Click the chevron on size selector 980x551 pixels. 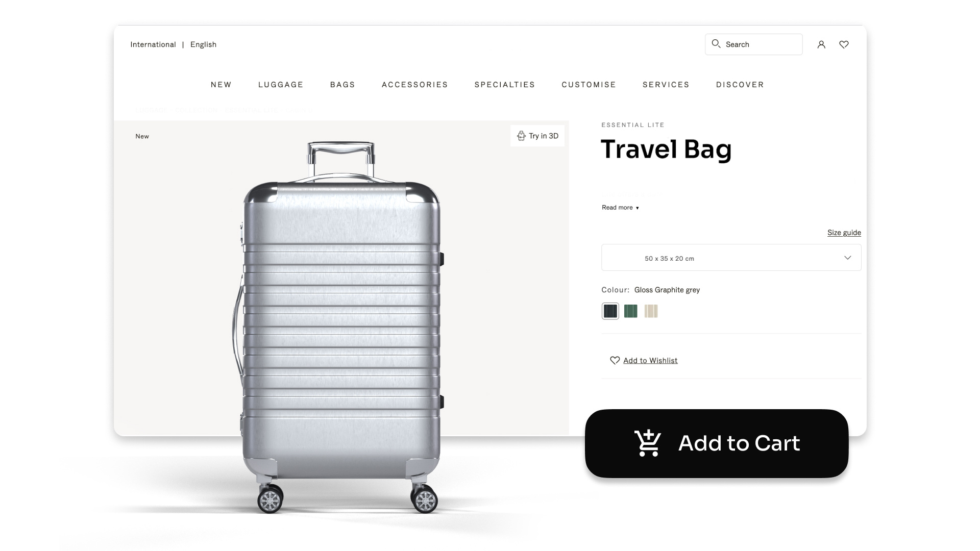pos(847,257)
